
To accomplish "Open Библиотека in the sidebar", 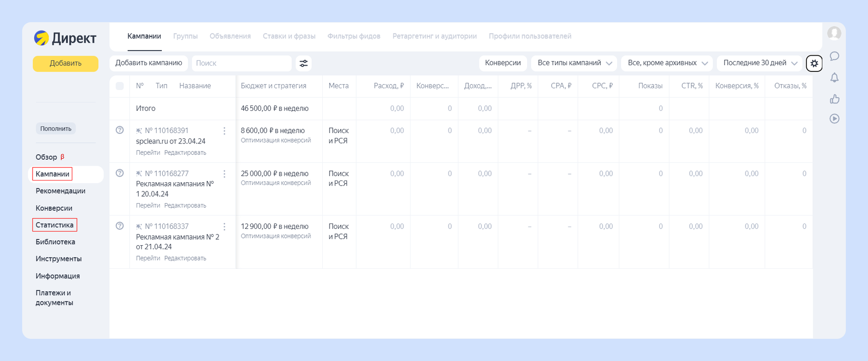I will (55, 242).
